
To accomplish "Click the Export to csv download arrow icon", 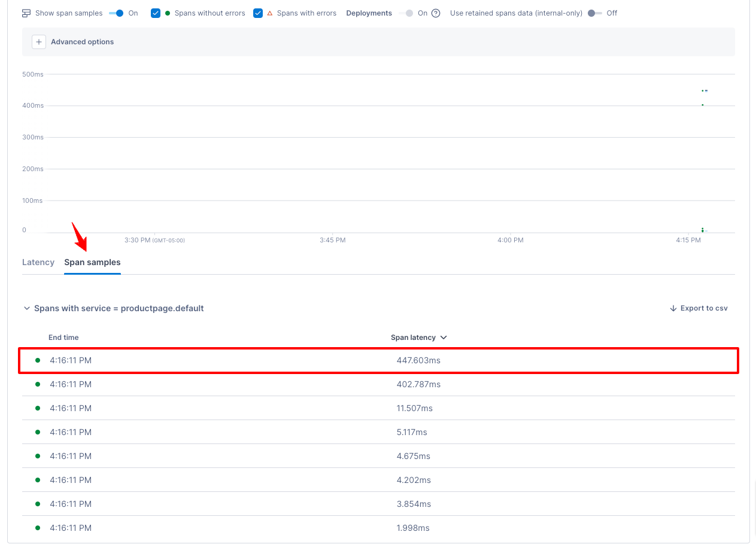I will (673, 308).
